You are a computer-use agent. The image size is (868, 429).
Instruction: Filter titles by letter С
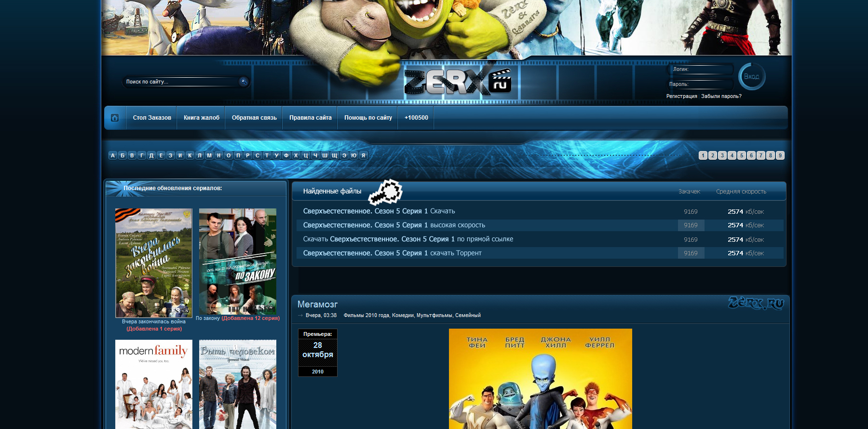[x=258, y=155]
